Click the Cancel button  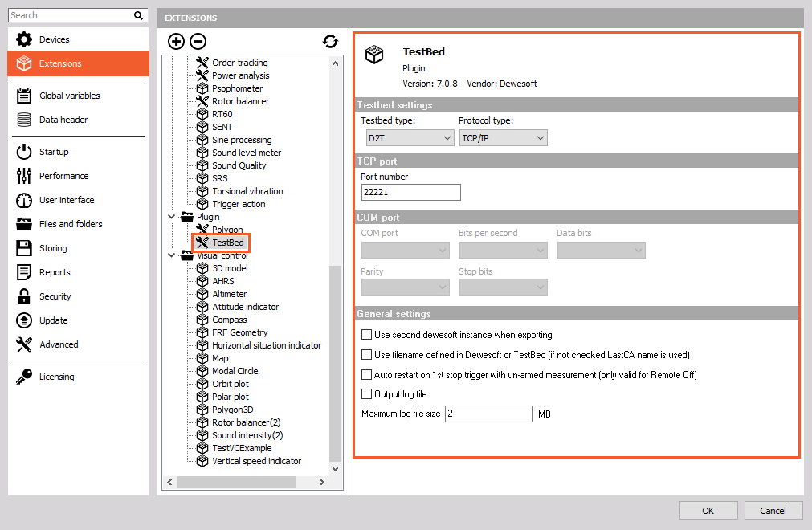click(x=773, y=511)
